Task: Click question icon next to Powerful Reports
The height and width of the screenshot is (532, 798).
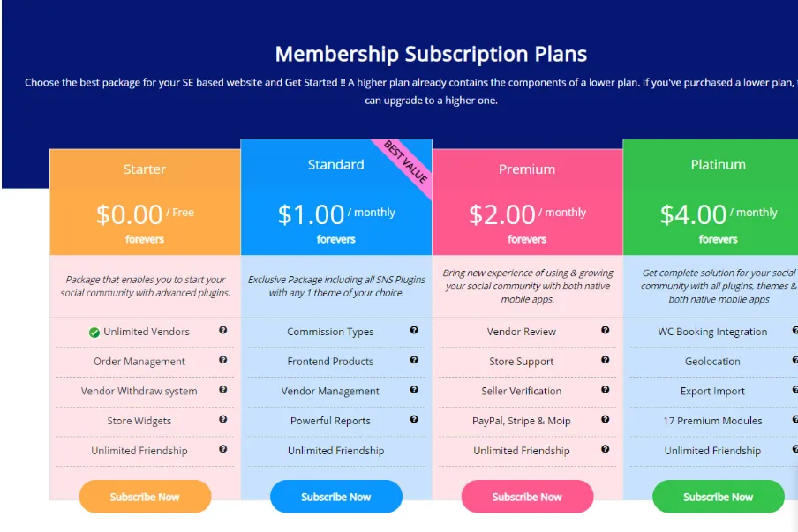Action: point(414,420)
